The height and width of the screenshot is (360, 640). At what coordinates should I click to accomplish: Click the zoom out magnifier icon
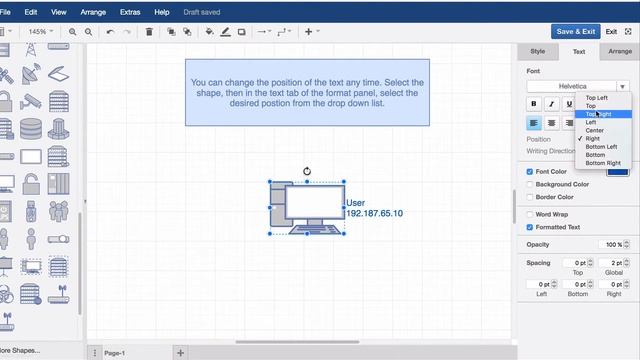tap(88, 32)
